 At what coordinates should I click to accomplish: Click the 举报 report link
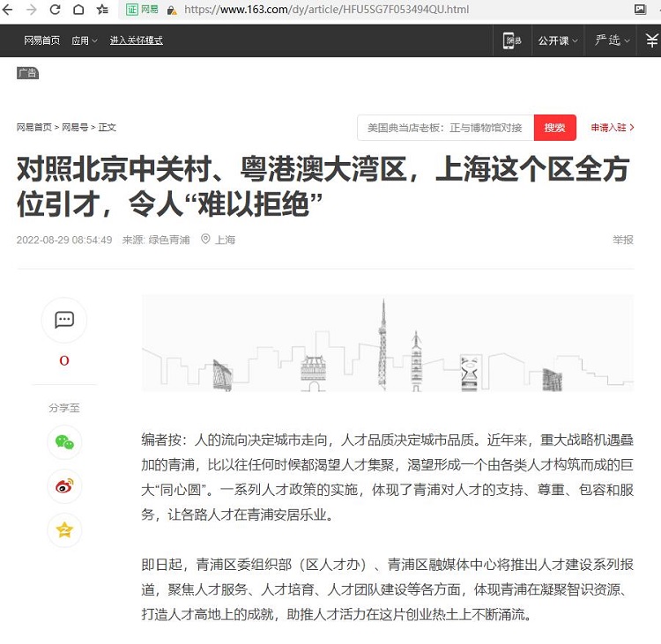622,240
